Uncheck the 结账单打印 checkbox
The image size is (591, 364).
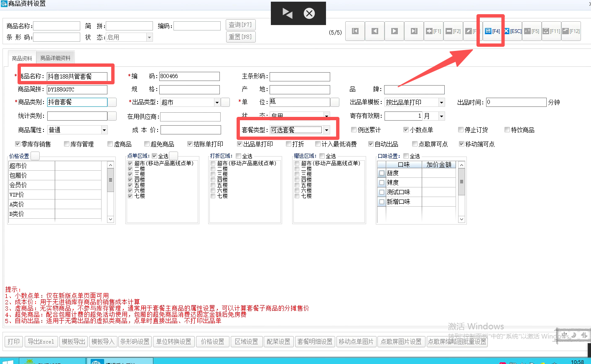point(190,144)
